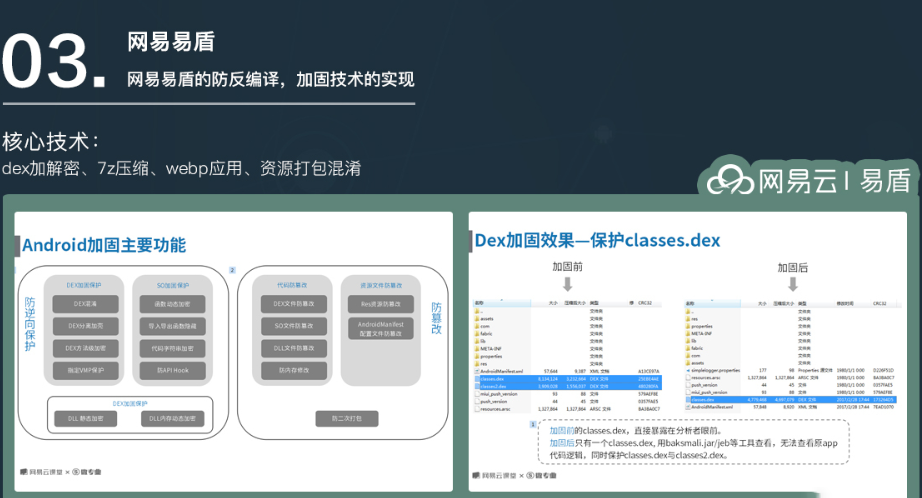922x498 pixels.
Task: Click the SO加固保护 group heading
Action: click(x=173, y=285)
